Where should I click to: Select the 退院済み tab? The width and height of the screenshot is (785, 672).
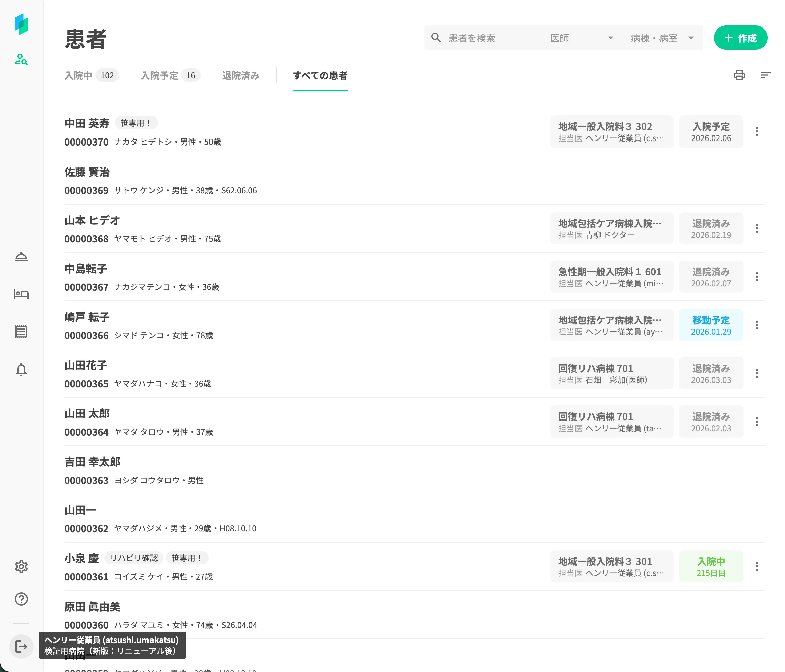point(241,75)
